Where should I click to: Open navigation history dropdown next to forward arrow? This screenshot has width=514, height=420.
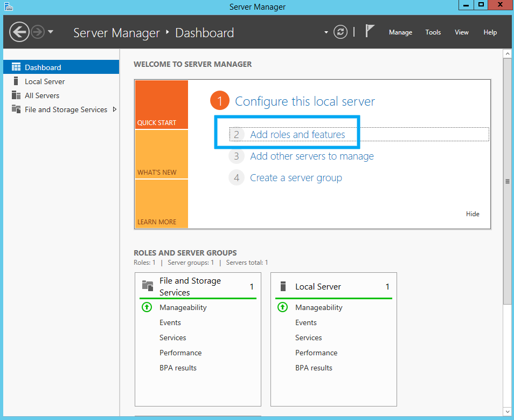pos(51,32)
